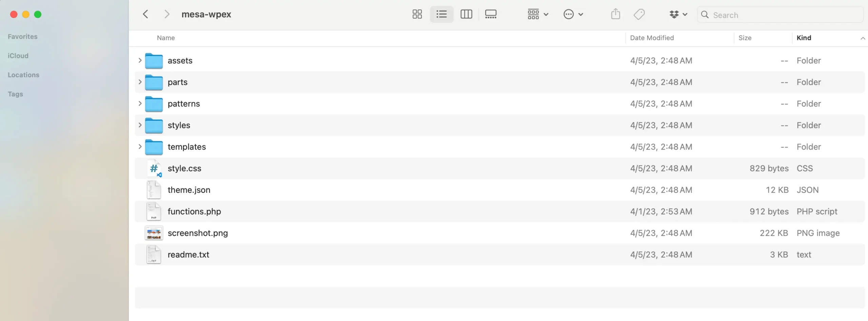Open the Share menu
The width and height of the screenshot is (868, 321).
pyautogui.click(x=615, y=14)
